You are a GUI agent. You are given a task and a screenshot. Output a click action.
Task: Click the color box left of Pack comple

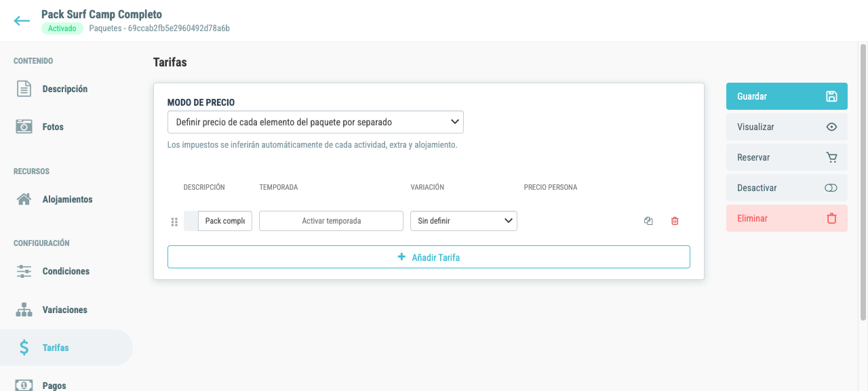click(x=191, y=221)
